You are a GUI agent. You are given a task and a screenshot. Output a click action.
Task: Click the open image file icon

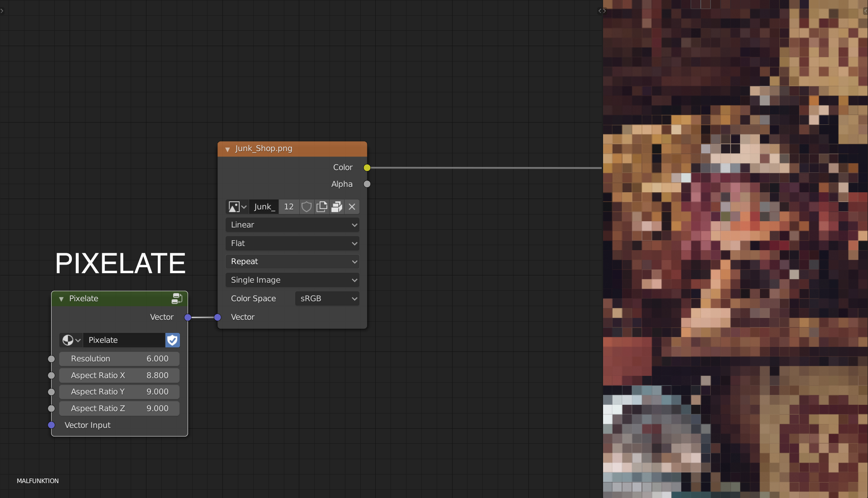point(336,207)
